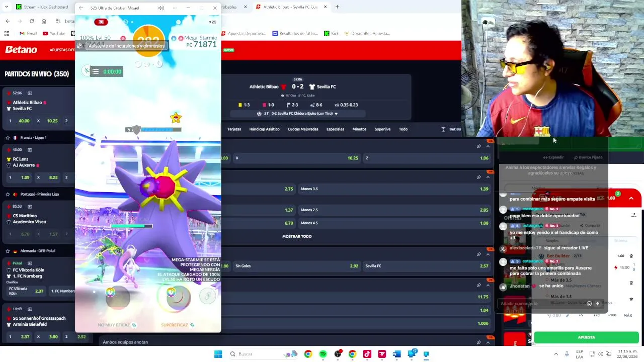Favorite the Francia - Ligue 1 league
644x362 pixels.
8,137
